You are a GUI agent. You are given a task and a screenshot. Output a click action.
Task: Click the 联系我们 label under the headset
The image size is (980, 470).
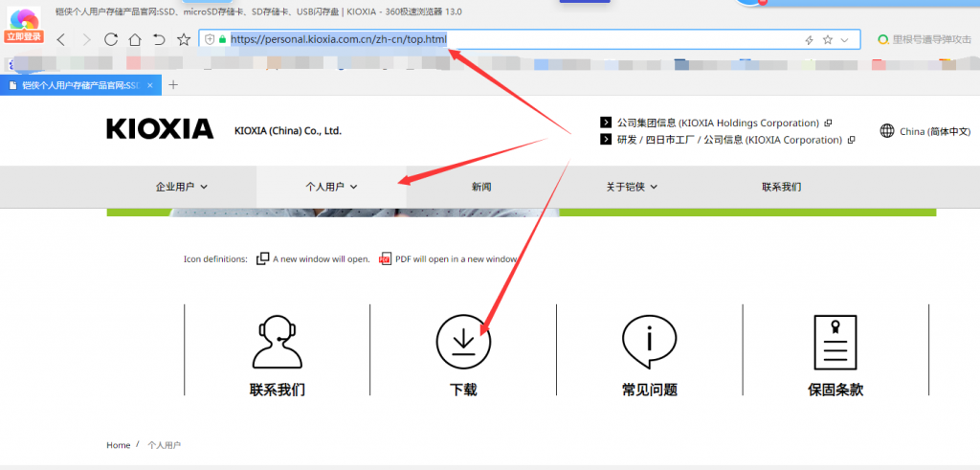coord(277,390)
